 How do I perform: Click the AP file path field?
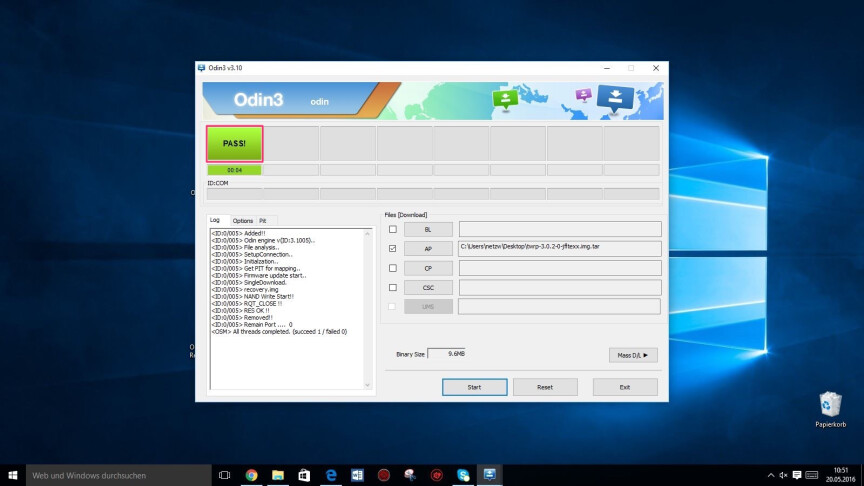(559, 248)
